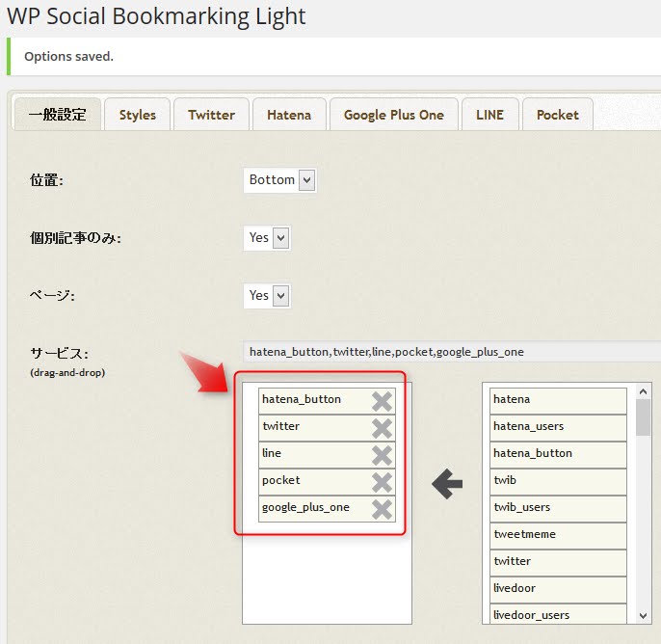Select the Hatena tab
Screen dimensions: 661x644
(289, 115)
